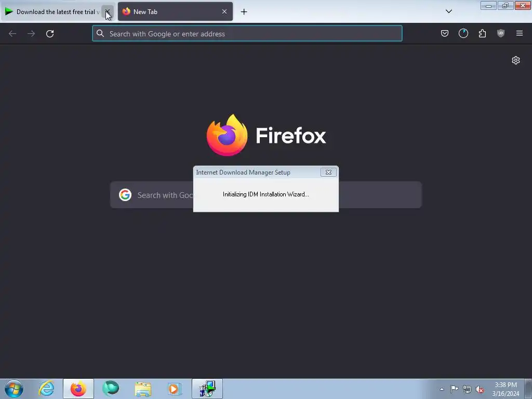Restore down the Firefox window
The height and width of the screenshot is (399, 532).
[x=506, y=5]
